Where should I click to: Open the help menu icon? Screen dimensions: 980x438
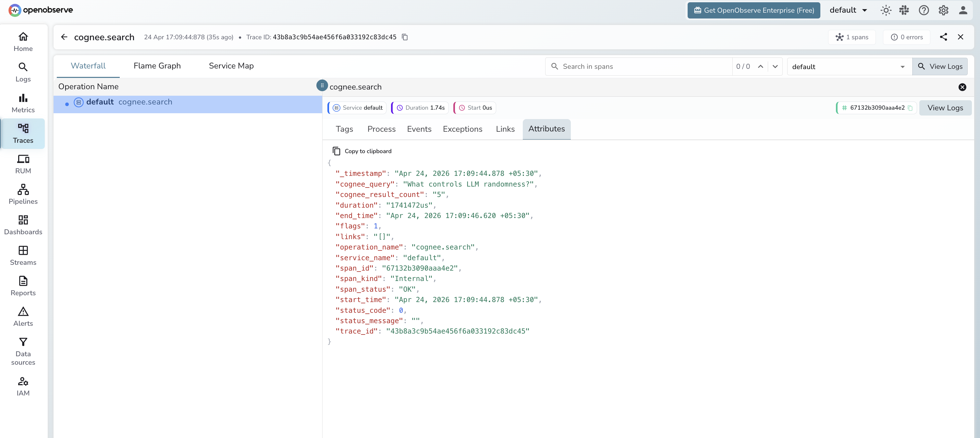click(x=924, y=10)
